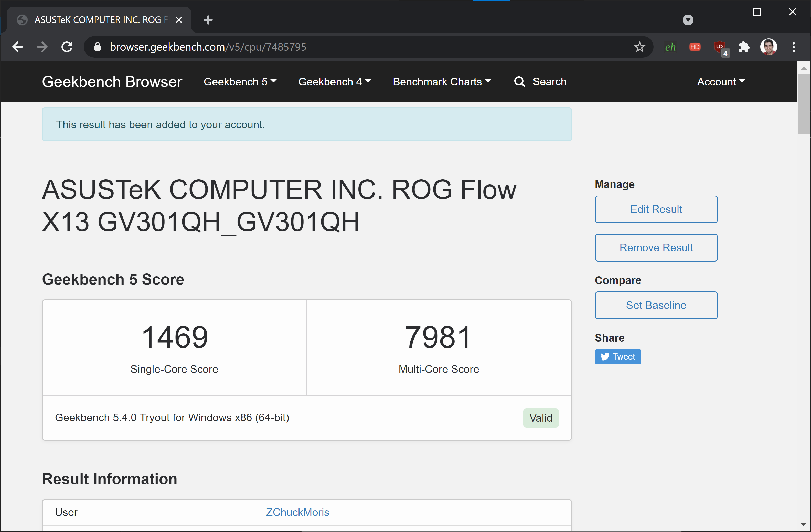
Task: Click the Valid badge
Action: [x=541, y=418]
